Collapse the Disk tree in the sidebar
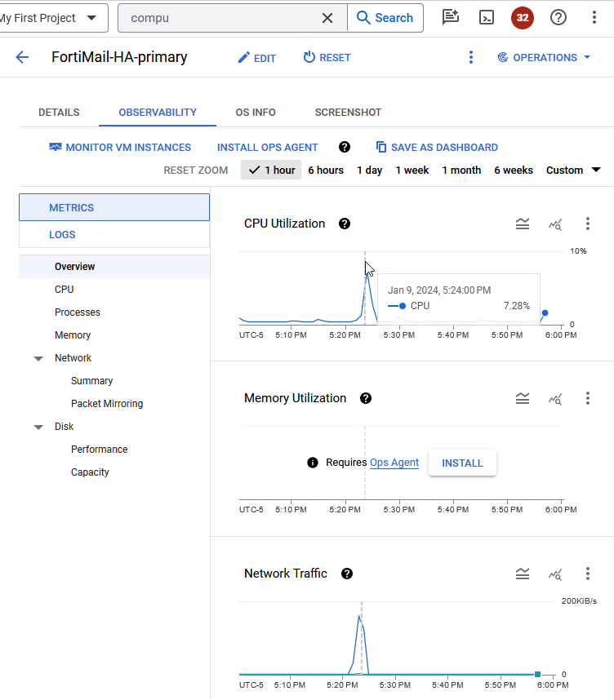This screenshot has height=700, width=614. [38, 426]
